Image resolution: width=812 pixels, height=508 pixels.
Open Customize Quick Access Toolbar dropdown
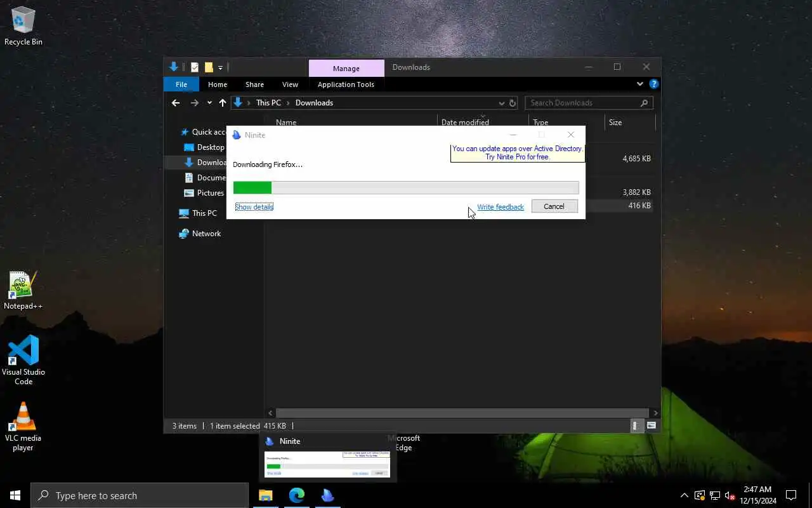[x=220, y=67]
